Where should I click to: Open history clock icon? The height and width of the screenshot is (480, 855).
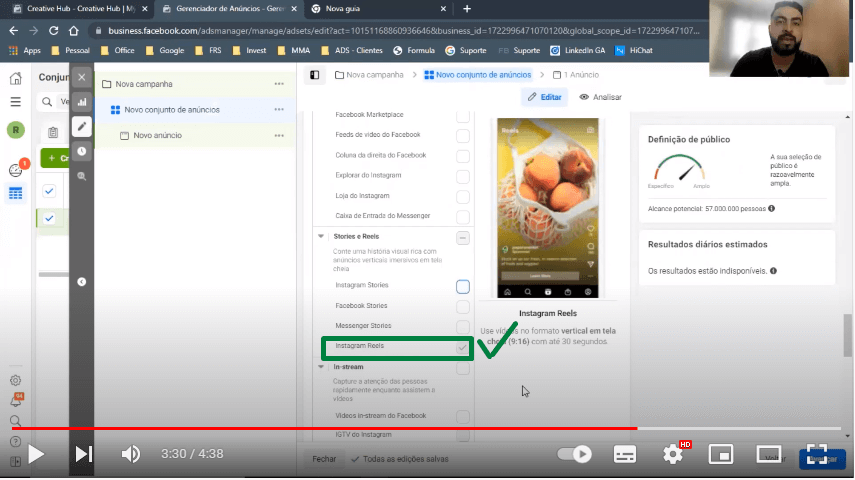tap(81, 151)
